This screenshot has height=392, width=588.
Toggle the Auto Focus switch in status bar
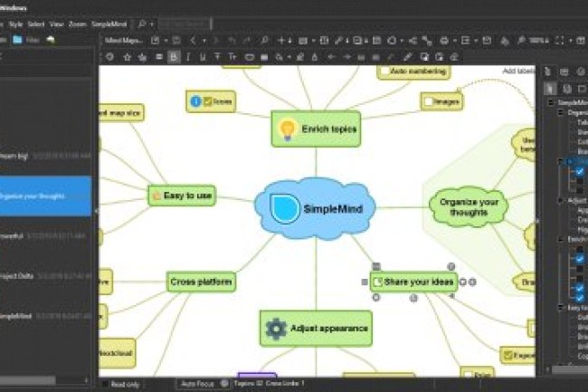[x=224, y=383]
